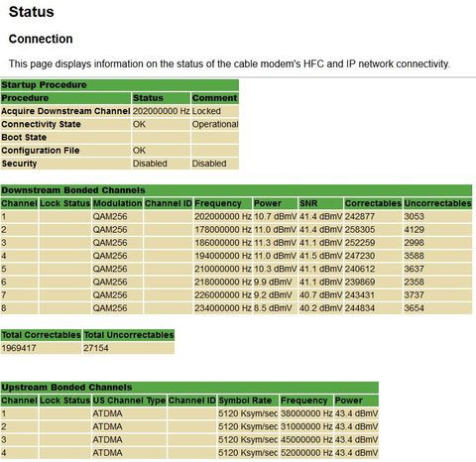Click the Symbol Rate column header
Image resolution: width=476 pixels, height=462 pixels.
click(x=245, y=401)
